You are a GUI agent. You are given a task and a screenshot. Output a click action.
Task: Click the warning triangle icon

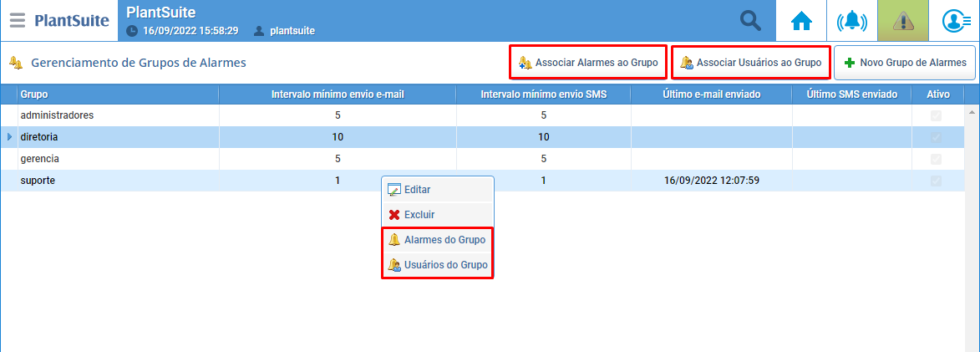(902, 21)
